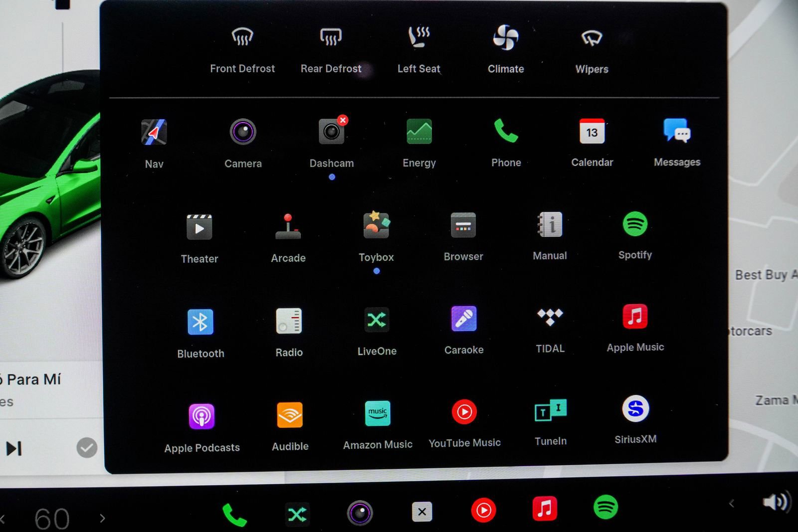Tap Spotify icon in the bottom dock

606,507
